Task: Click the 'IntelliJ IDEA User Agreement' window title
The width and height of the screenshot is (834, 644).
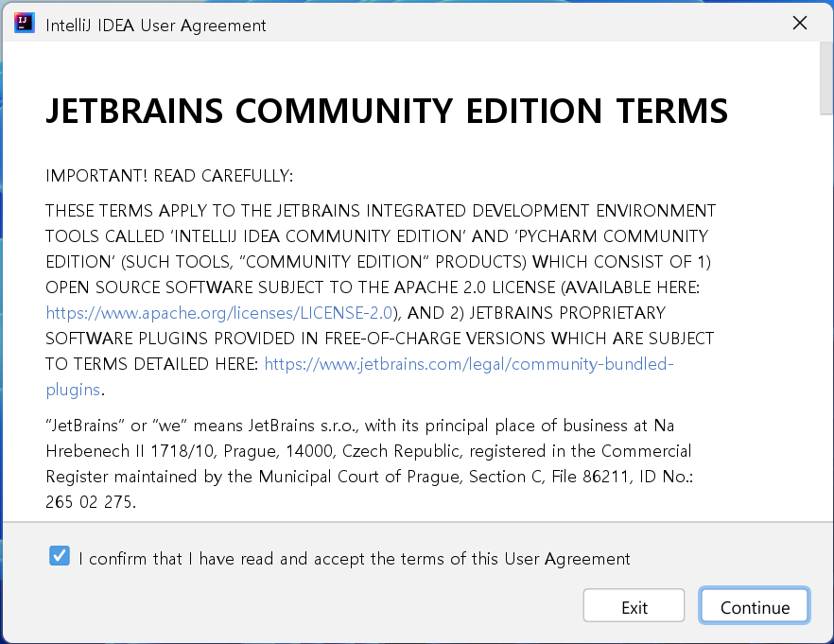Action: (156, 26)
